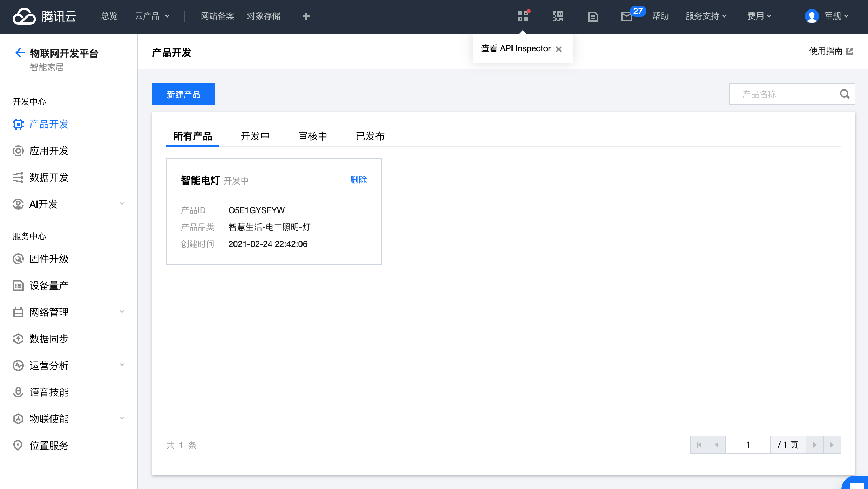Go to last page with pagination arrow
Viewport: 868px width, 489px height.
pos(832,445)
